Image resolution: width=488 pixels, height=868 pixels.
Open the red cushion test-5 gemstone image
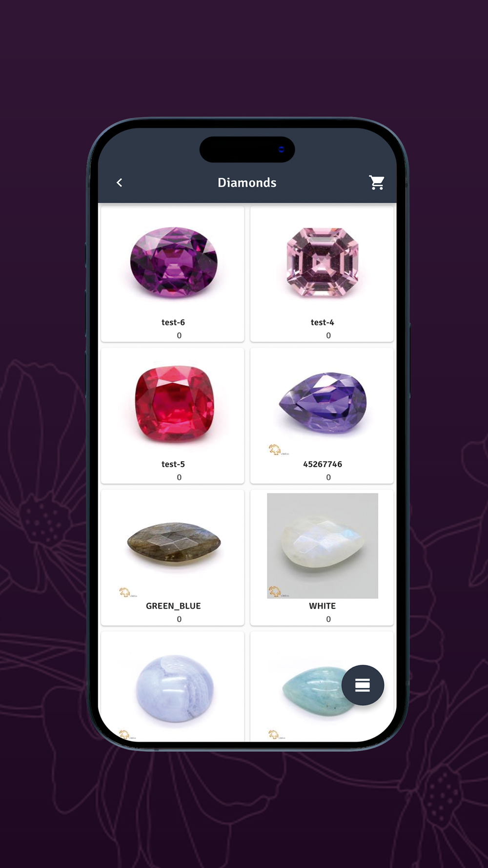click(174, 404)
